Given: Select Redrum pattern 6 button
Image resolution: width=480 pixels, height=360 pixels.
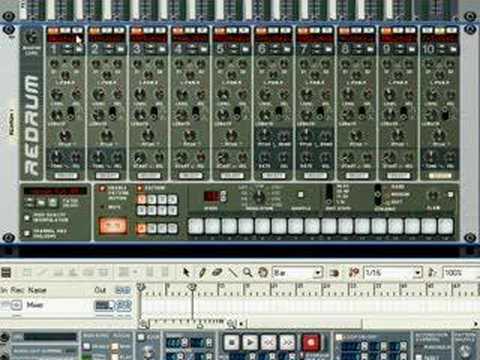Looking at the screenshot, I should click(152, 210).
